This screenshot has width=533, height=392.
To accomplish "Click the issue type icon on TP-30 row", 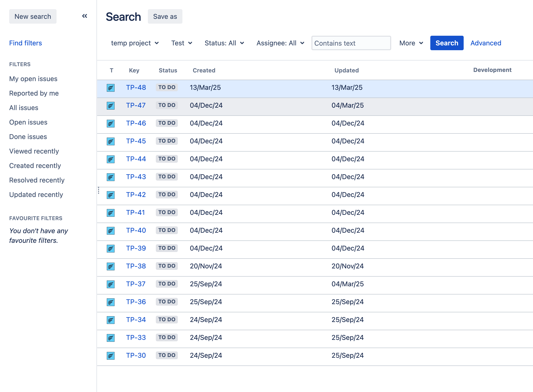I will (111, 356).
